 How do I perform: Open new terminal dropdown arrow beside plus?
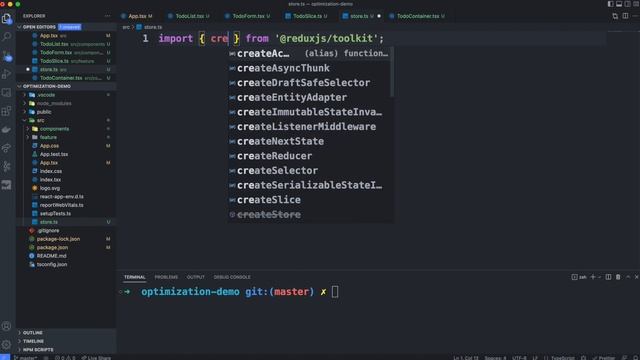pyautogui.click(x=599, y=277)
